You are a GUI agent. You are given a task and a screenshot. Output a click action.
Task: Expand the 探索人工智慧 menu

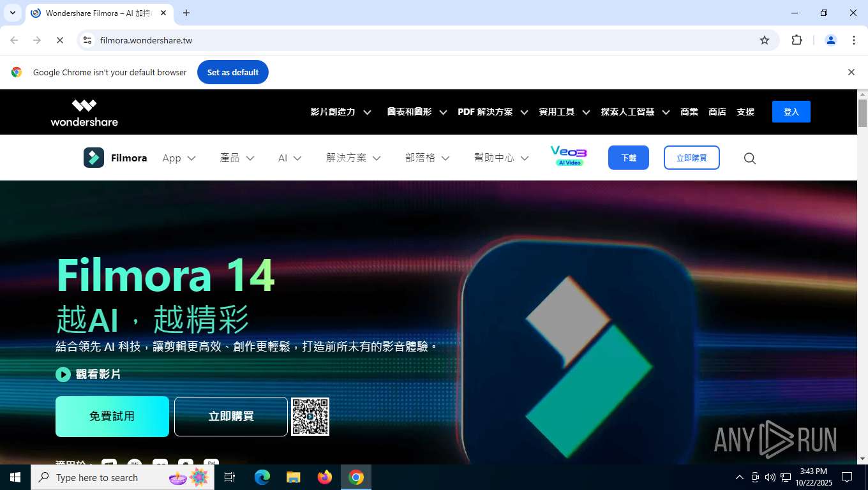click(x=635, y=112)
